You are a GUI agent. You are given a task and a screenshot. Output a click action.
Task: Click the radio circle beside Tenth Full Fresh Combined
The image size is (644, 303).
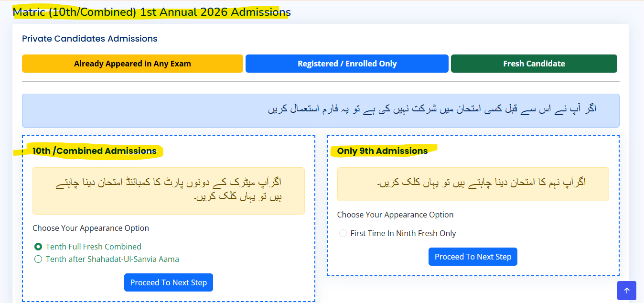point(37,246)
